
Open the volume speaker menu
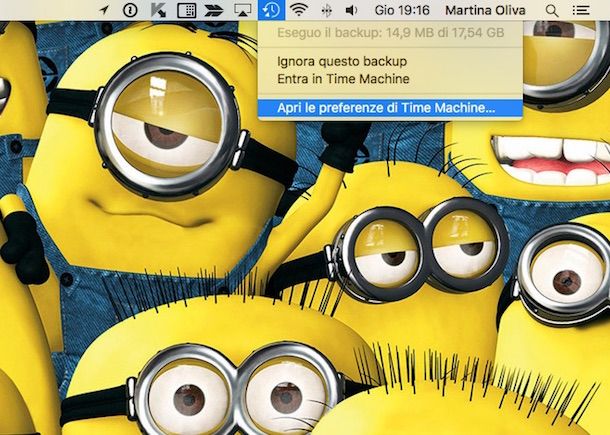tap(351, 10)
